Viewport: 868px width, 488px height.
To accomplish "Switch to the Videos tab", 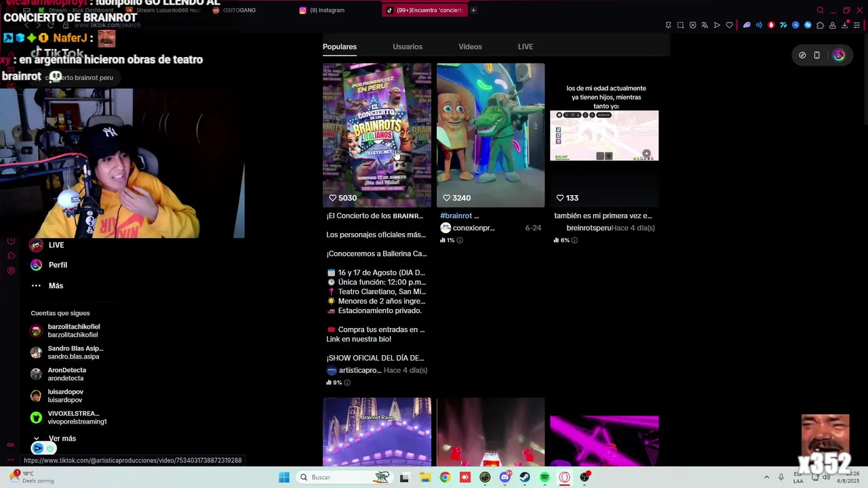I will (470, 47).
